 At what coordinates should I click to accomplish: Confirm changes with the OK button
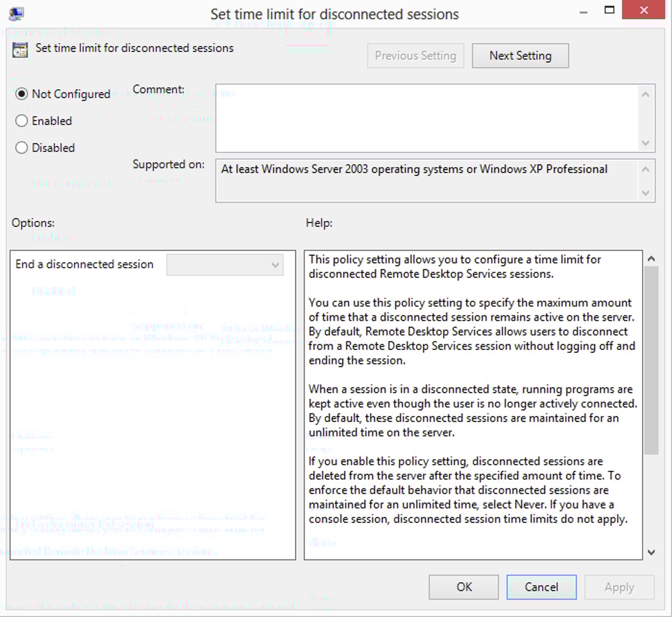pos(463,587)
